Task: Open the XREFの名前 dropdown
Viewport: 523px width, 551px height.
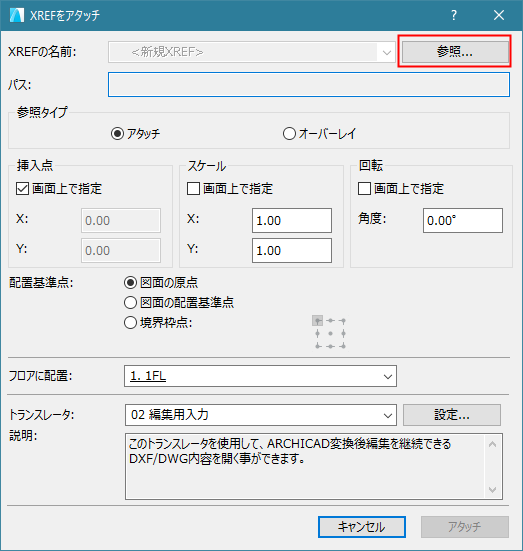Action: pyautogui.click(x=252, y=52)
